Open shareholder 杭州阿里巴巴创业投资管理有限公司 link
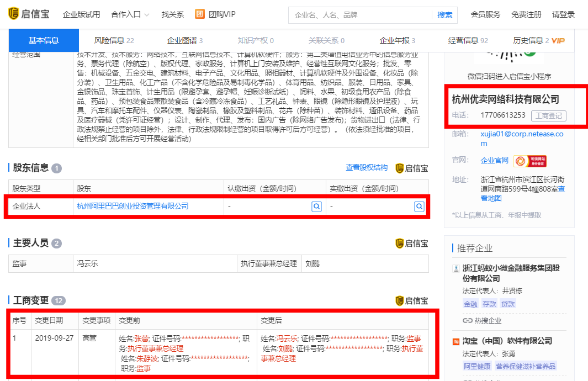 pyautogui.click(x=133, y=206)
